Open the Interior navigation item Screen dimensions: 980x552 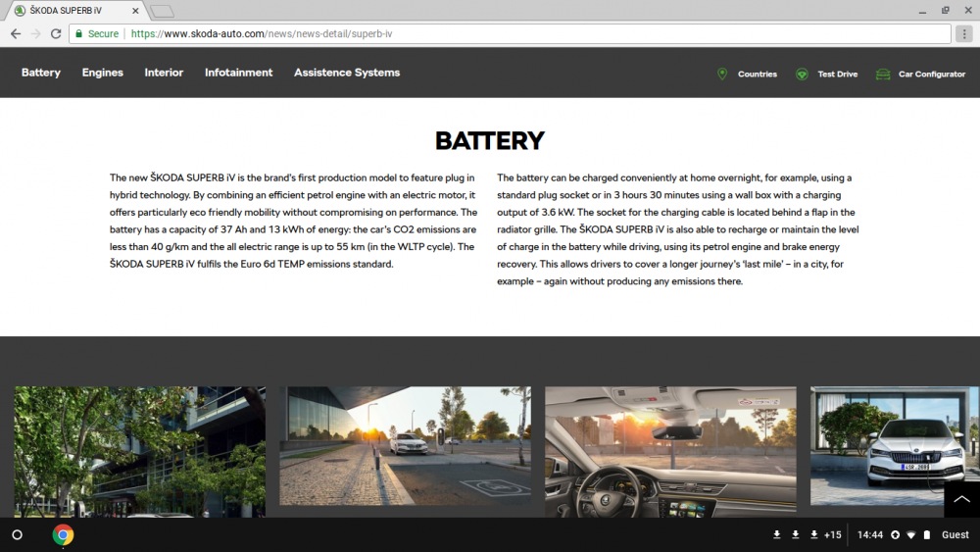click(164, 73)
